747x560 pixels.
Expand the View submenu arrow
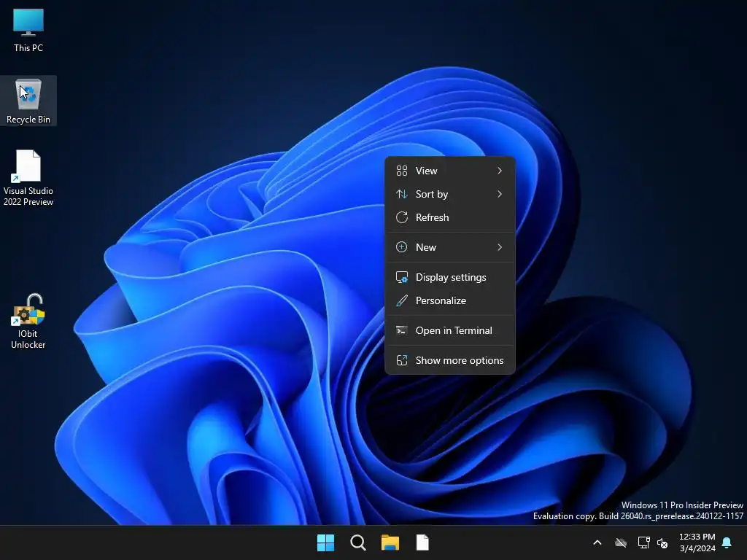pos(500,171)
